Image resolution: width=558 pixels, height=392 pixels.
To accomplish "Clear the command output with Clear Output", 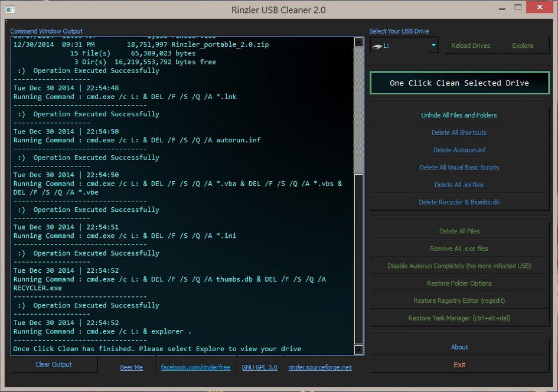I will click(x=54, y=365).
